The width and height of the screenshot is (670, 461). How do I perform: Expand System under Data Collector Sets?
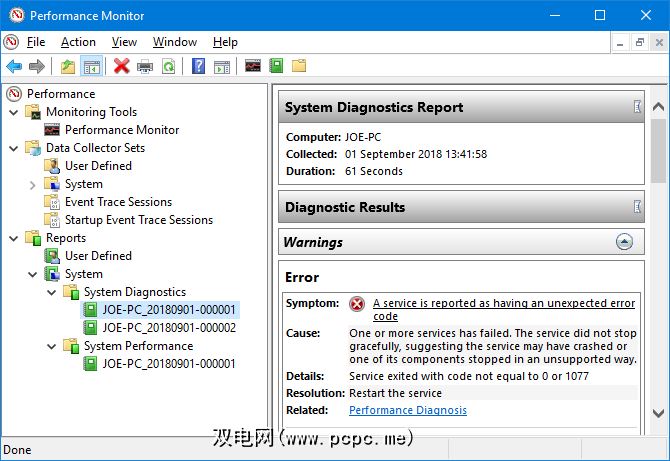[x=33, y=185]
